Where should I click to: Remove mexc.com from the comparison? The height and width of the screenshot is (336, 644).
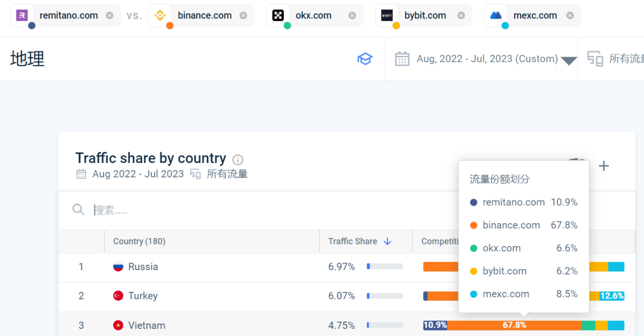570,16
